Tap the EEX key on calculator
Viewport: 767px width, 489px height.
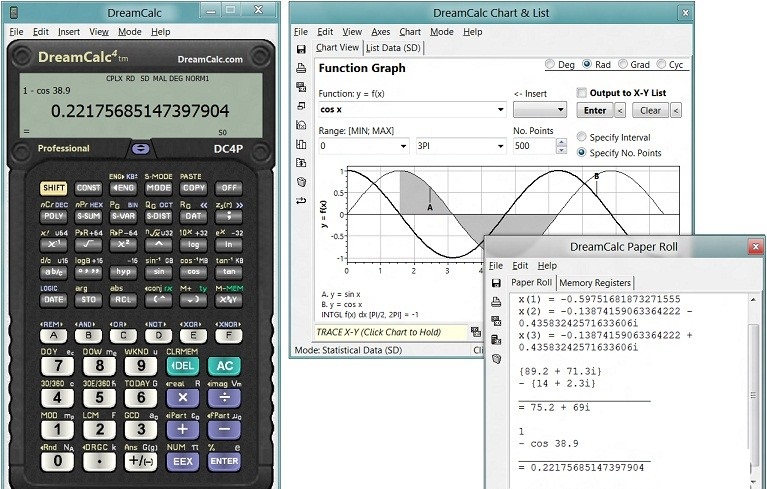[x=182, y=462]
